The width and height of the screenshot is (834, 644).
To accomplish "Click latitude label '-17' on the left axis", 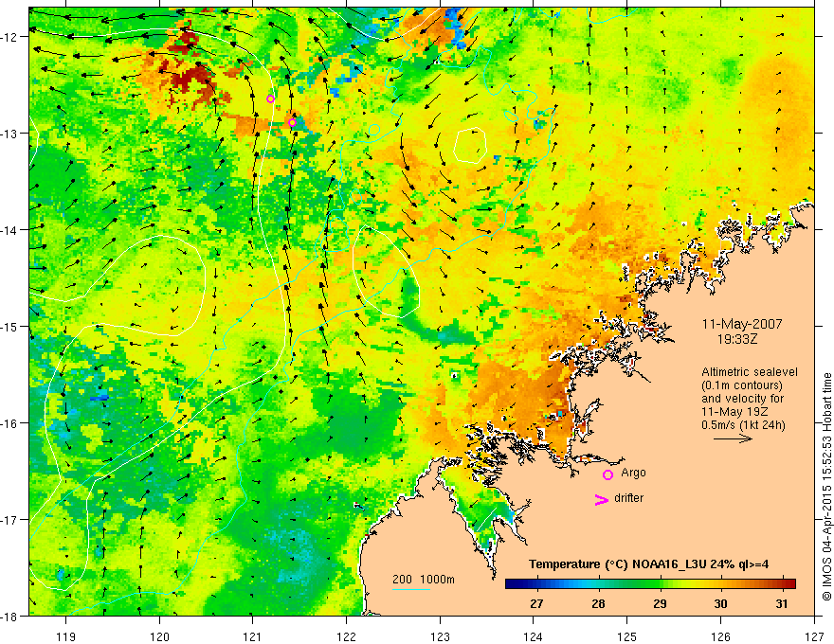I will pos(9,520).
